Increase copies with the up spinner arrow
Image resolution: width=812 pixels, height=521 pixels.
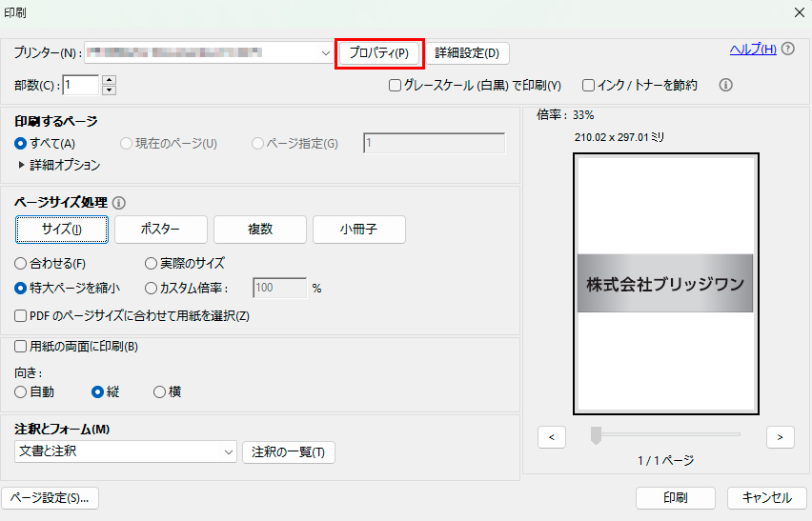click(x=109, y=80)
